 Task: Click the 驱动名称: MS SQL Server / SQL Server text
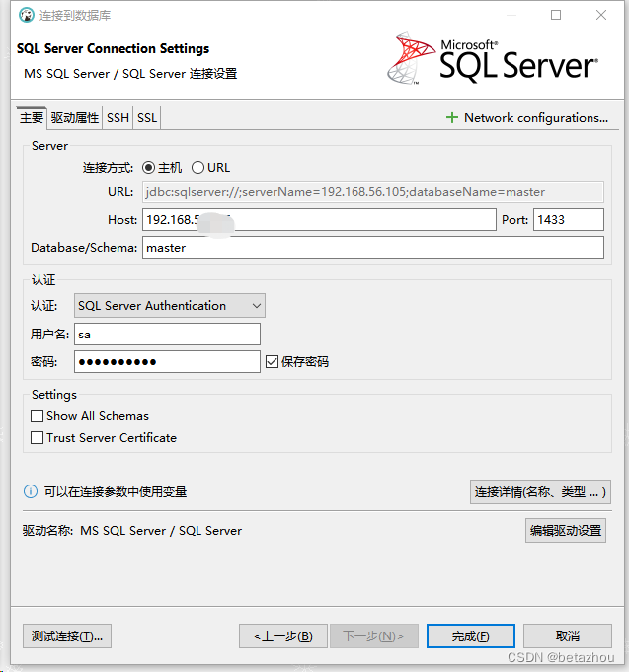click(x=132, y=531)
